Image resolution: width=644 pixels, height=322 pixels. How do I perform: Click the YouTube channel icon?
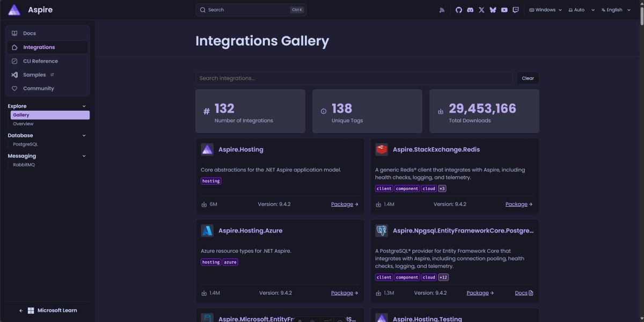pyautogui.click(x=504, y=9)
